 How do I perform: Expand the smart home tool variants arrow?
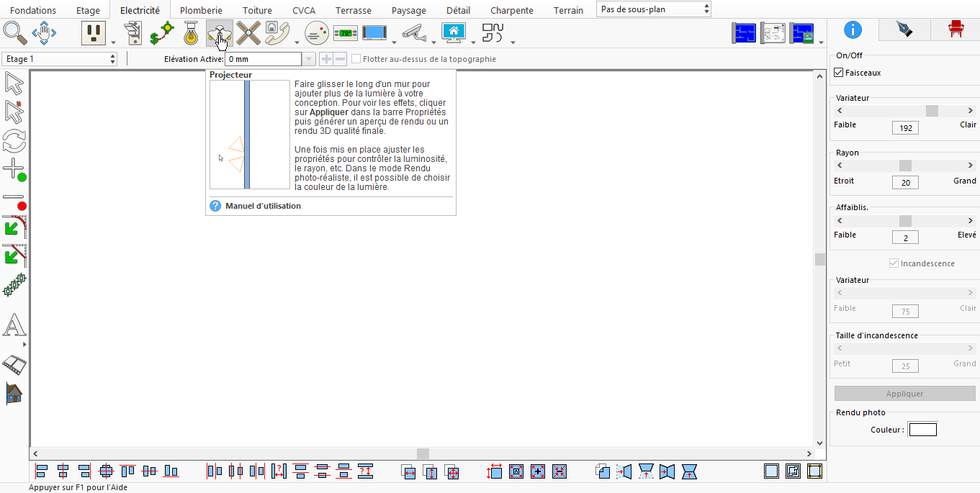[x=473, y=41]
